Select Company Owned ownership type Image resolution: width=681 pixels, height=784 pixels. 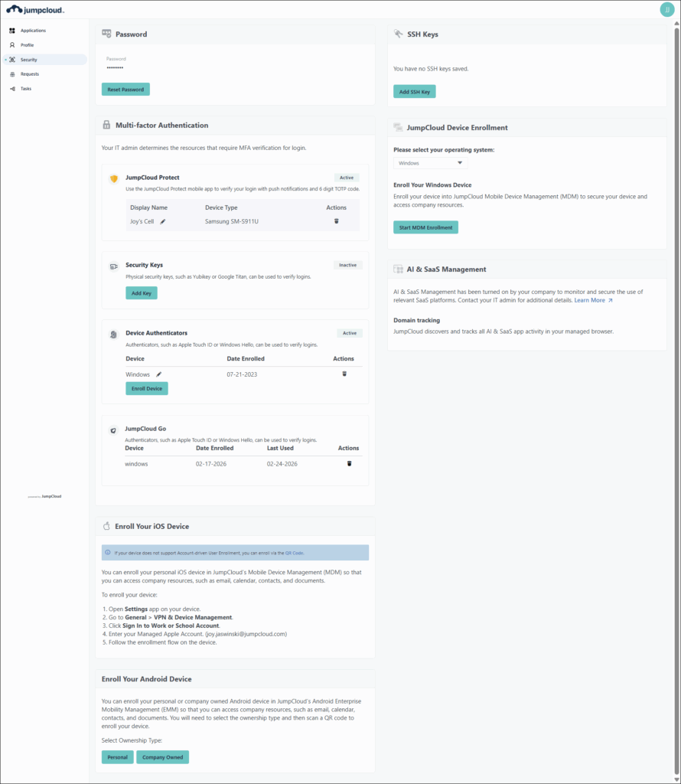(162, 757)
